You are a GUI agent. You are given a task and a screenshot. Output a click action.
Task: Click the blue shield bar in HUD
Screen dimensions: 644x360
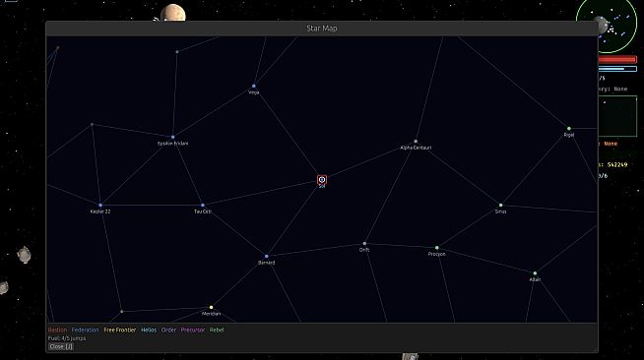(617, 69)
